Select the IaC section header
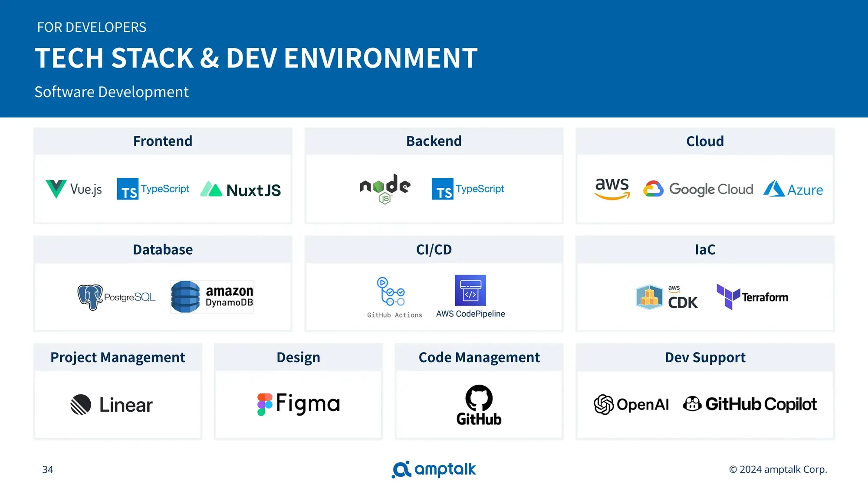 pyautogui.click(x=705, y=249)
